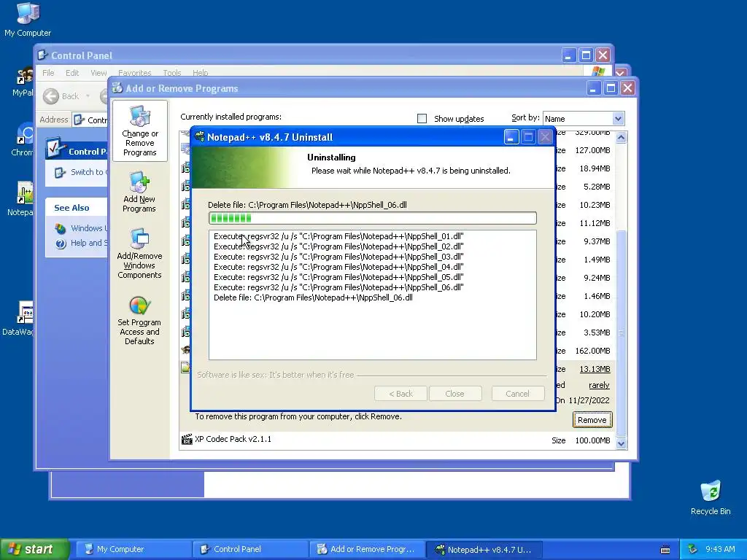Image resolution: width=747 pixels, height=560 pixels.
Task: Open the Control Panel Tools menu
Action: [x=172, y=73]
